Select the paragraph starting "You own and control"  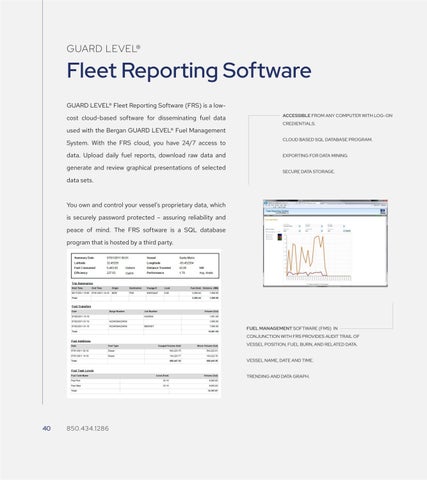[x=146, y=224]
